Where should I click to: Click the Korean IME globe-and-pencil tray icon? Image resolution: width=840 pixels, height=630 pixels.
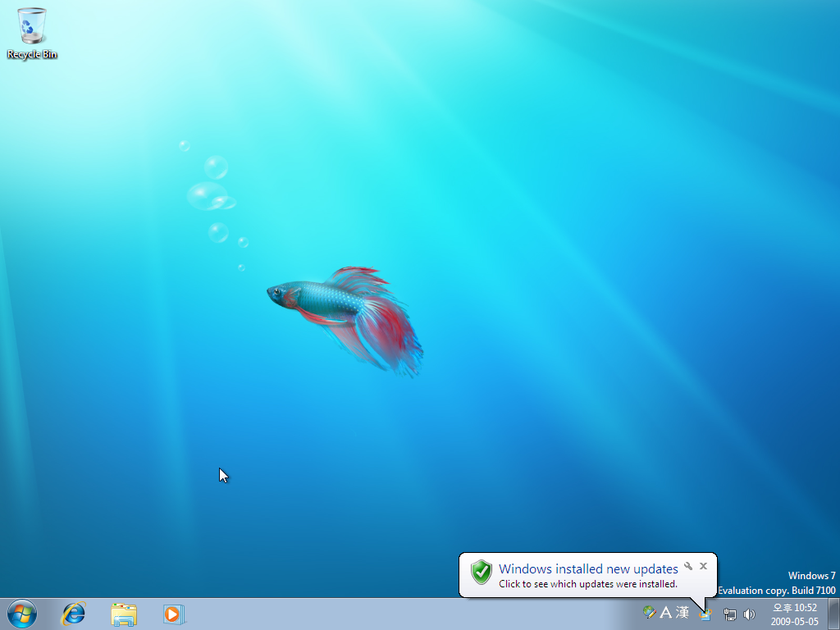coord(650,612)
